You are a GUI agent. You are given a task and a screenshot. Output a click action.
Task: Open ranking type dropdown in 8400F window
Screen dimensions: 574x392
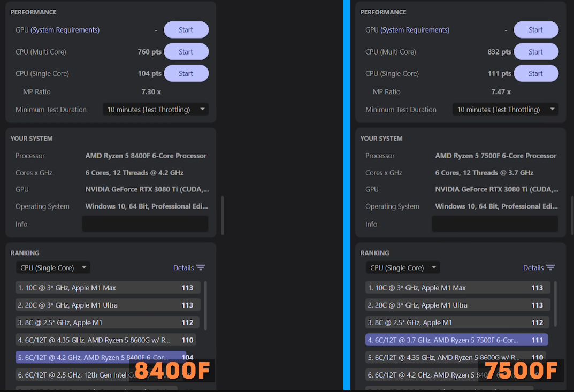(53, 267)
